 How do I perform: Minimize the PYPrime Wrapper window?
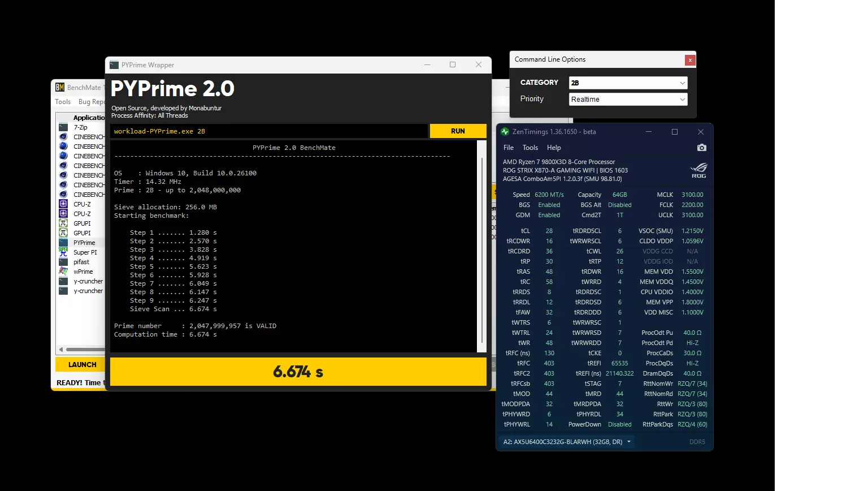pos(427,65)
